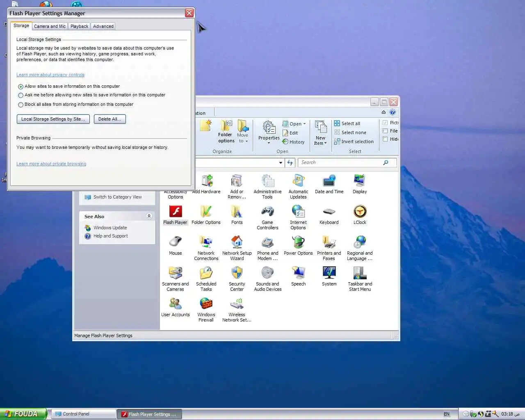525x420 pixels.
Task: Open Add or Remove Programs icon
Action: [237, 187]
